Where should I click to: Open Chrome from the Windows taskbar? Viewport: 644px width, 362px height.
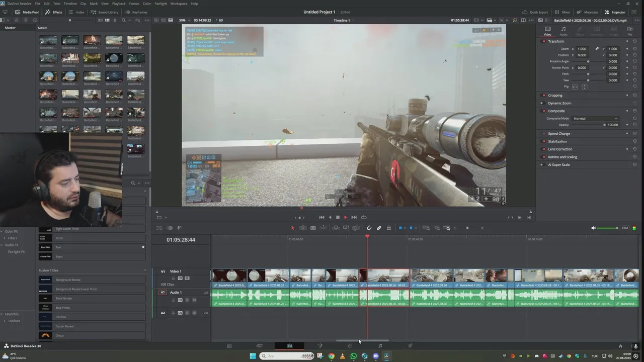(x=331, y=356)
